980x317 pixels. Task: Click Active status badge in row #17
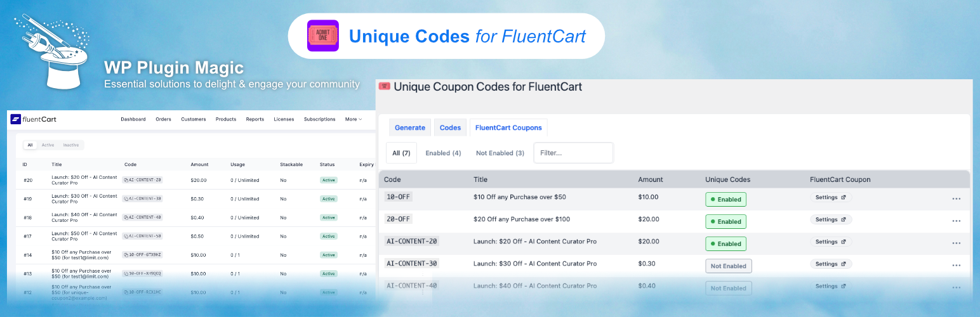click(x=329, y=236)
